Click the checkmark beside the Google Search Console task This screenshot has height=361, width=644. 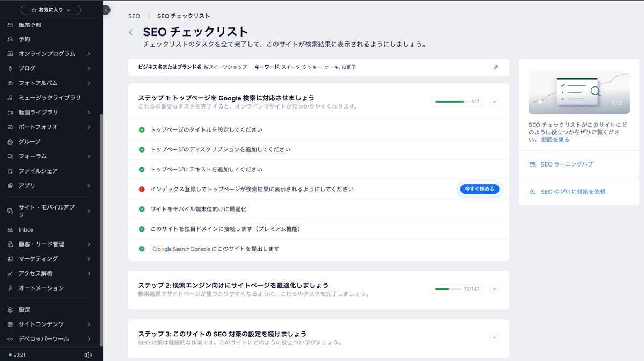pyautogui.click(x=142, y=249)
